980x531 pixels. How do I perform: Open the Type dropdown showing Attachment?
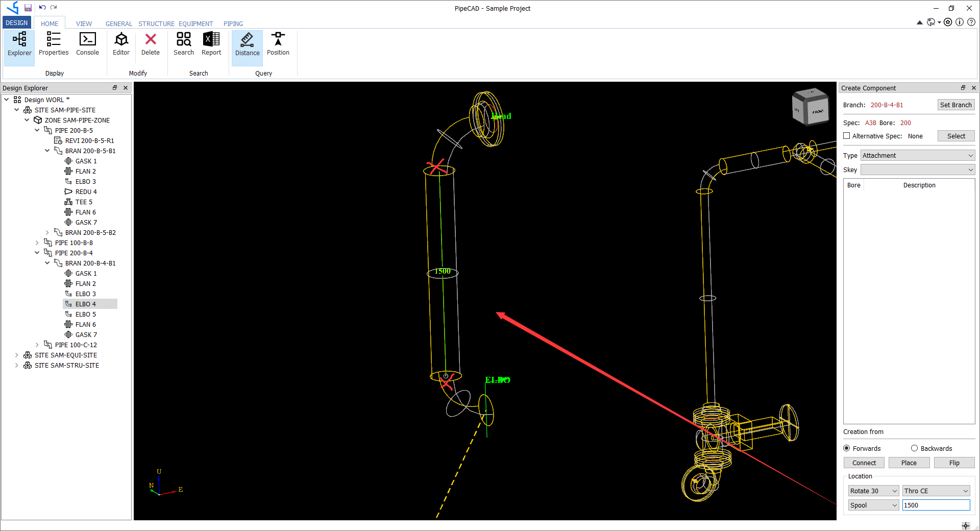point(917,155)
